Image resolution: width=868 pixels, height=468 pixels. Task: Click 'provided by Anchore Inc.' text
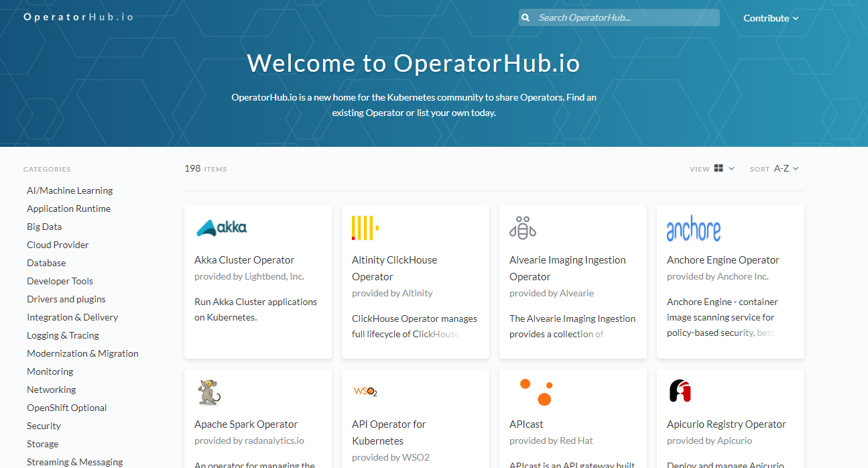[x=718, y=276]
